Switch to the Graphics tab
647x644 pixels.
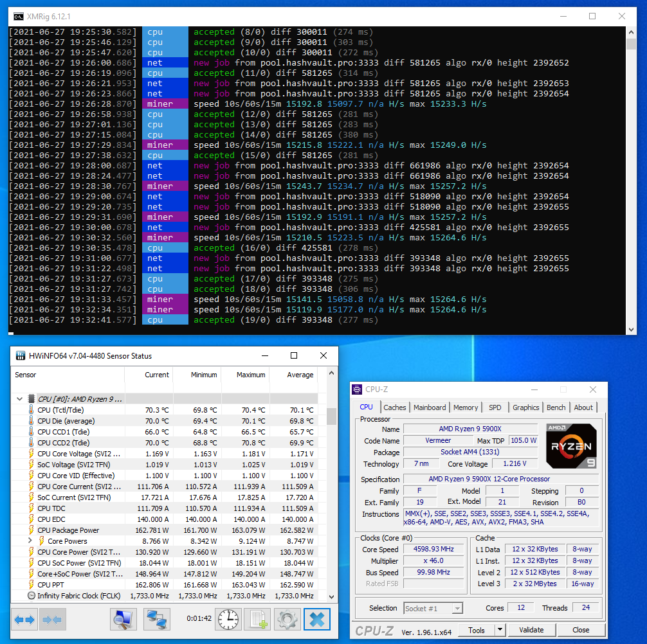tap(525, 407)
